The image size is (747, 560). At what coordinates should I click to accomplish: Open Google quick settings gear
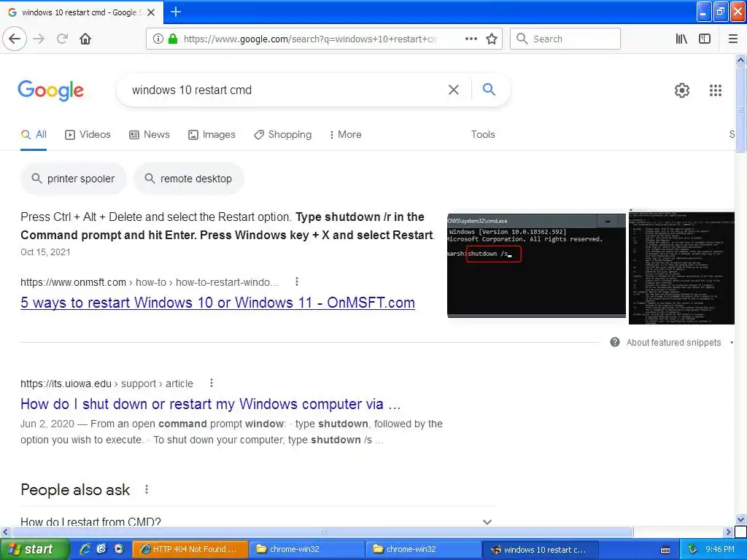coord(682,90)
